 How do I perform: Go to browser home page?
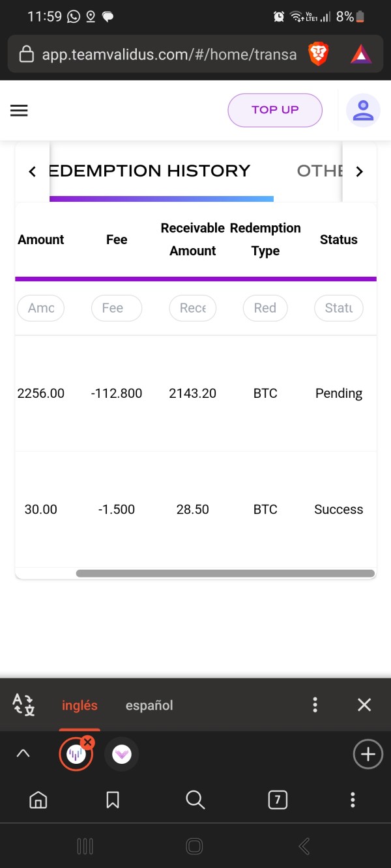38,800
